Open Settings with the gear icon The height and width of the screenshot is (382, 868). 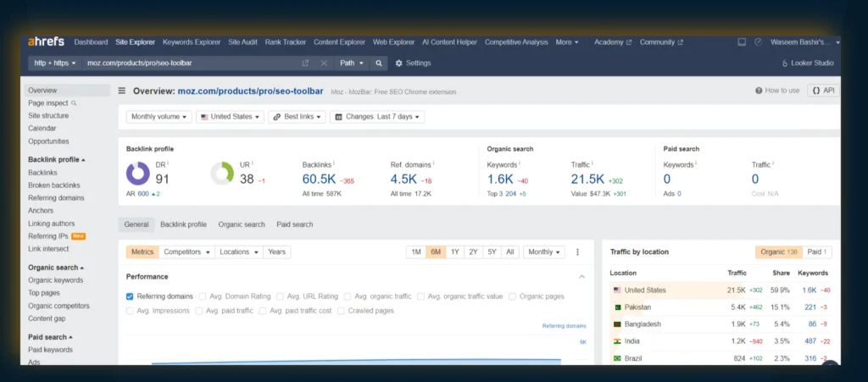tap(399, 64)
